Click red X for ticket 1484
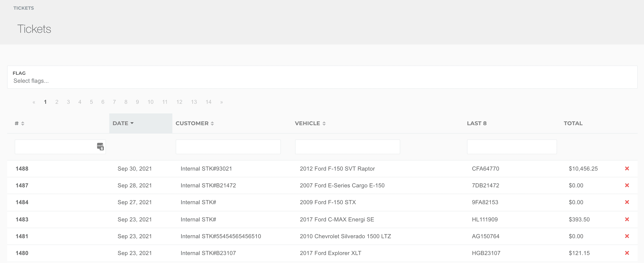The image size is (644, 263). pos(627,202)
